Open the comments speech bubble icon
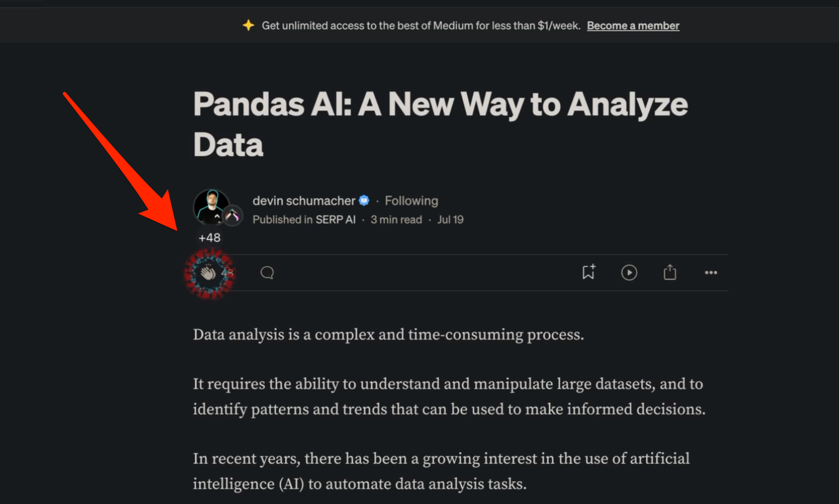 coord(267,272)
